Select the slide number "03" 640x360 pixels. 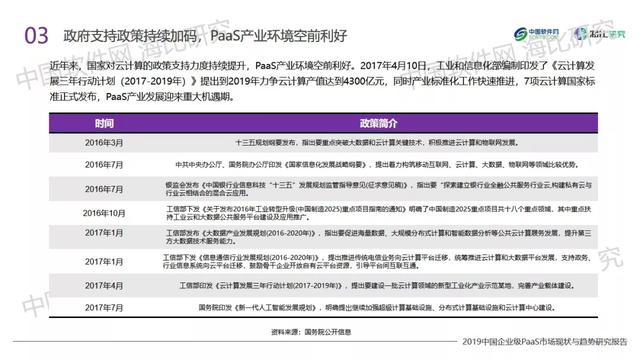(x=36, y=36)
